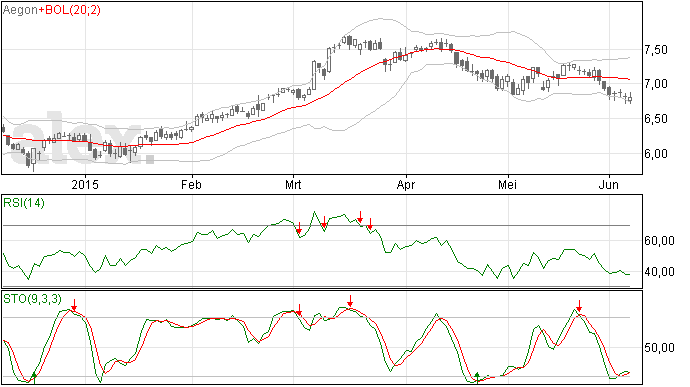Click the RSI(14) indicator label
This screenshot has width=690, height=387.
pos(24,203)
